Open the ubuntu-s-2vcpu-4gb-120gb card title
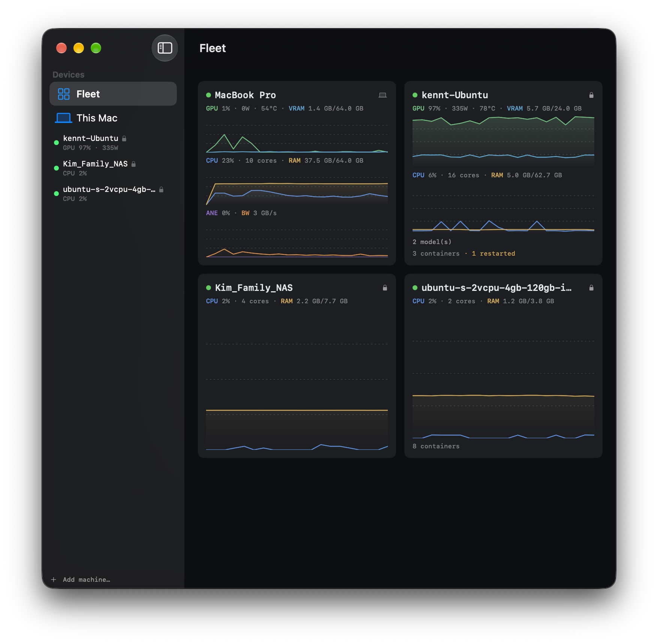 pyautogui.click(x=496, y=288)
